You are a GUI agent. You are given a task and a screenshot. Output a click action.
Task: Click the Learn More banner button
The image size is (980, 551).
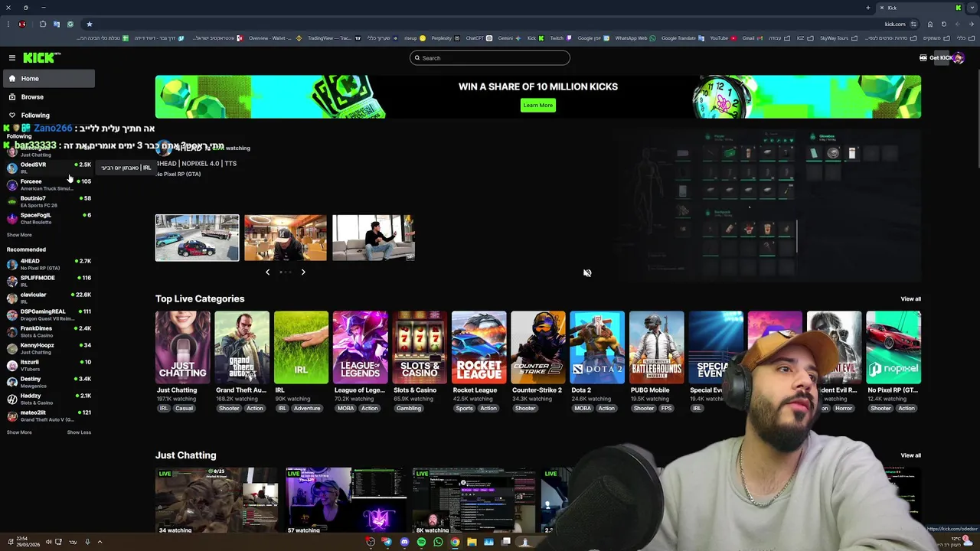point(537,106)
